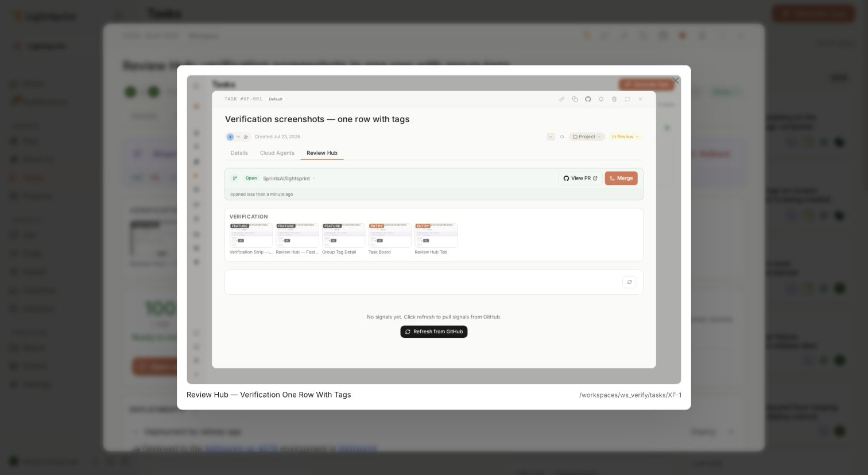Click the branch icon in the PR banner

point(235,178)
